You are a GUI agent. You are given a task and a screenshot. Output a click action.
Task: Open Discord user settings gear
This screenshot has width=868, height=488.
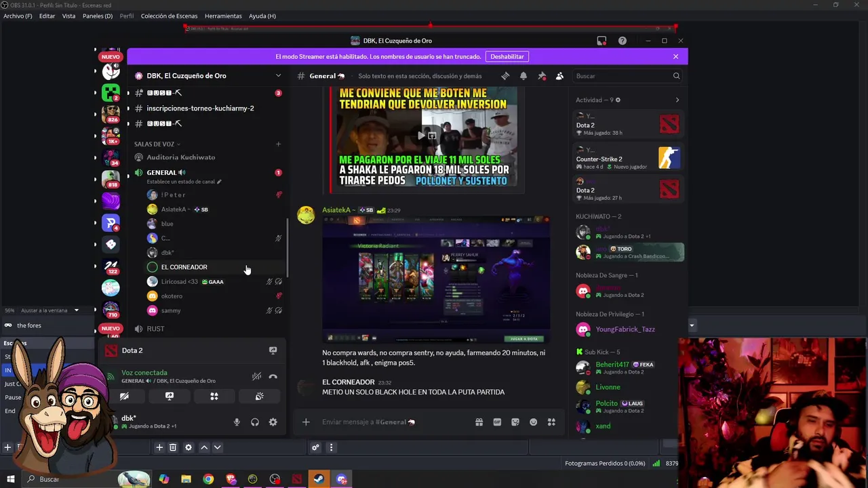pyautogui.click(x=273, y=422)
